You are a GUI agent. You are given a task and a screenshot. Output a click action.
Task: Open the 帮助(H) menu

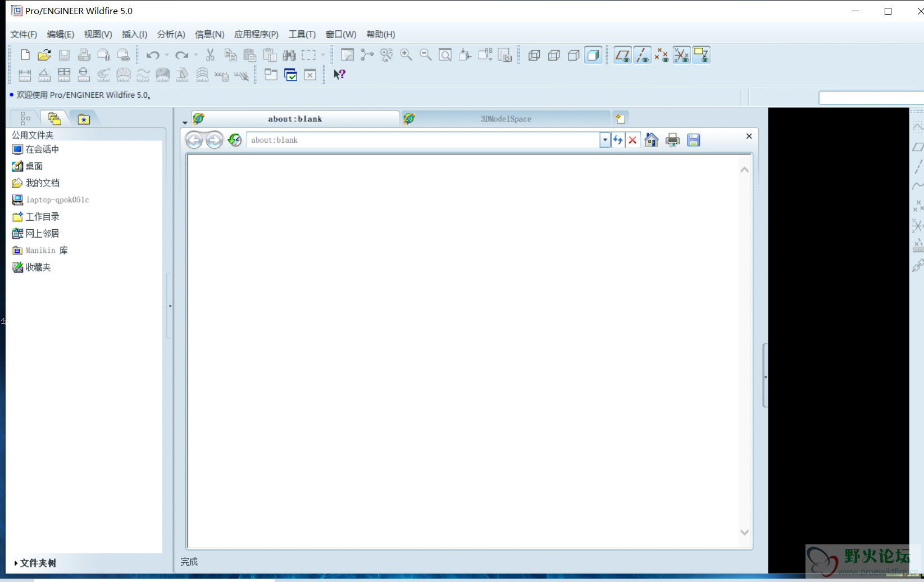380,34
